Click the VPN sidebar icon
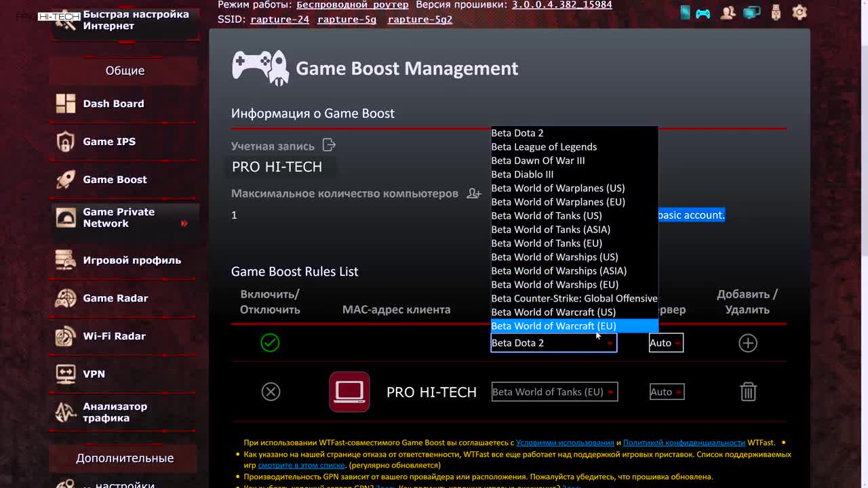 [66, 374]
